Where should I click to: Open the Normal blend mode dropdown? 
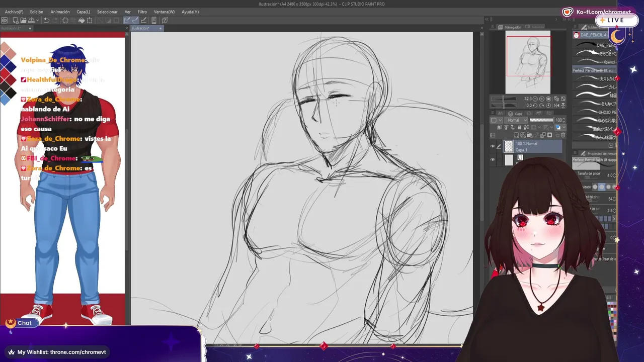tap(516, 120)
